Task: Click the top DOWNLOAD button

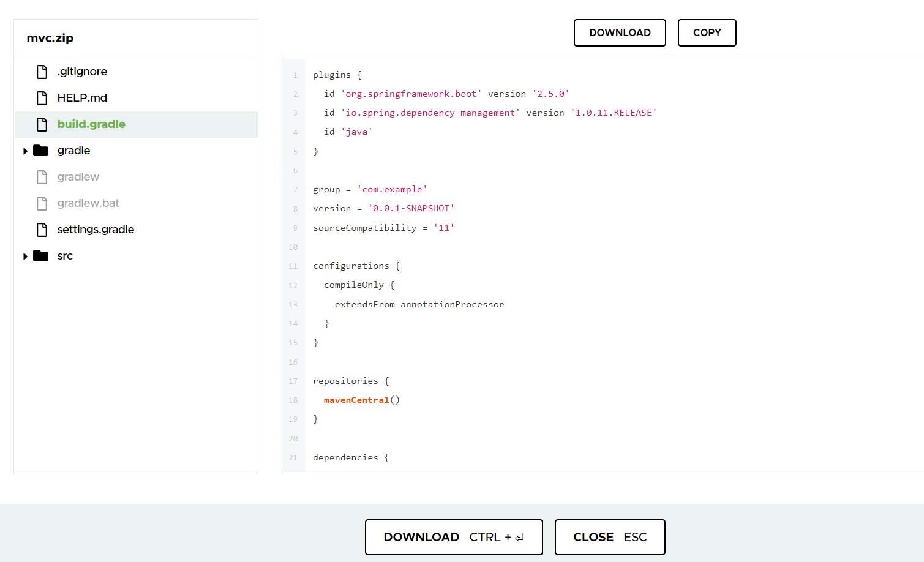Action: [x=620, y=32]
